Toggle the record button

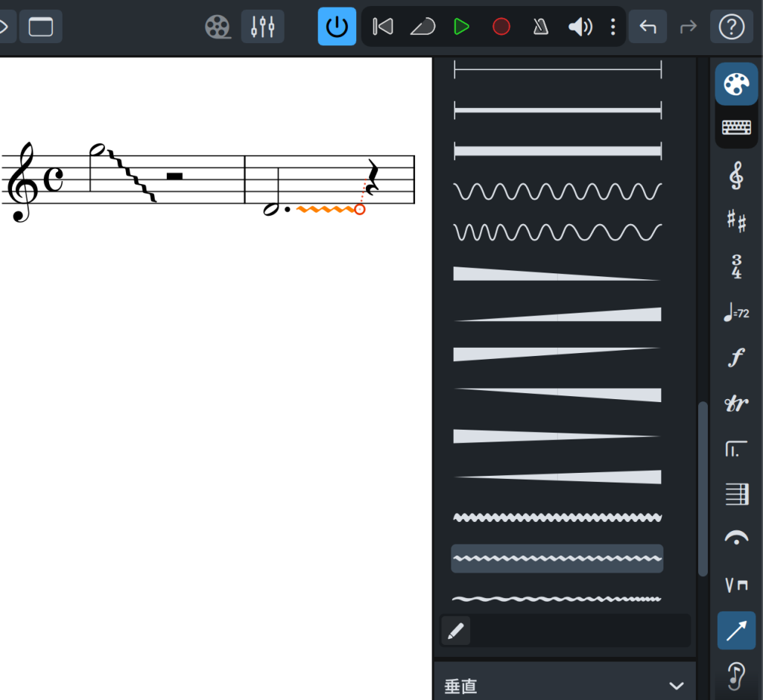(501, 27)
